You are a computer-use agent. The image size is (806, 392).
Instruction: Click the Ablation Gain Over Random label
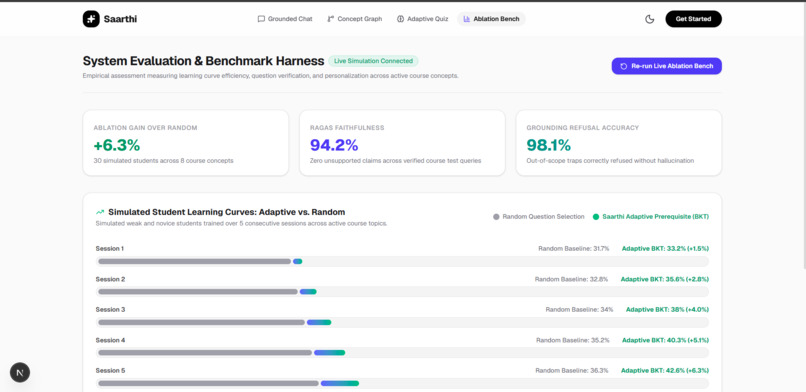point(145,127)
